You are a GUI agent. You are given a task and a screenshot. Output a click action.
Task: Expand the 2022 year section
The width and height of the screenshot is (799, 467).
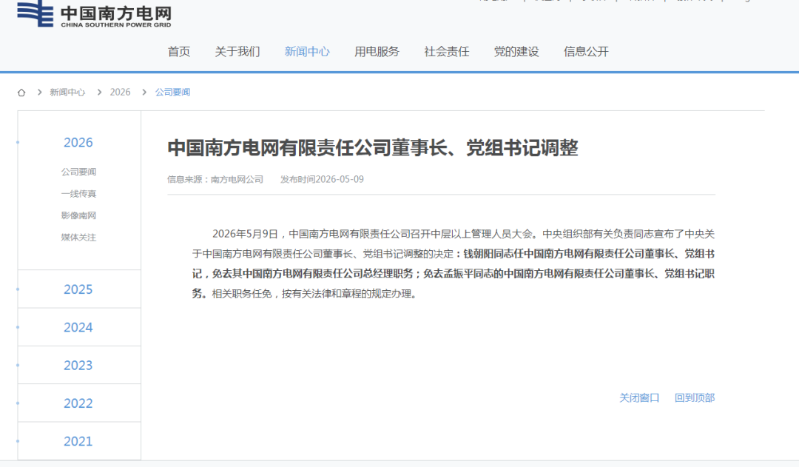click(x=78, y=403)
